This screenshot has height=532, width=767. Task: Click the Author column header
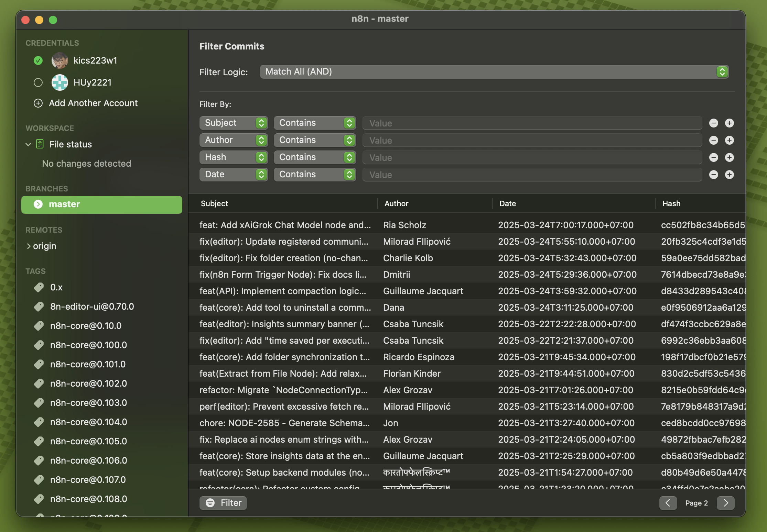tap(396, 203)
